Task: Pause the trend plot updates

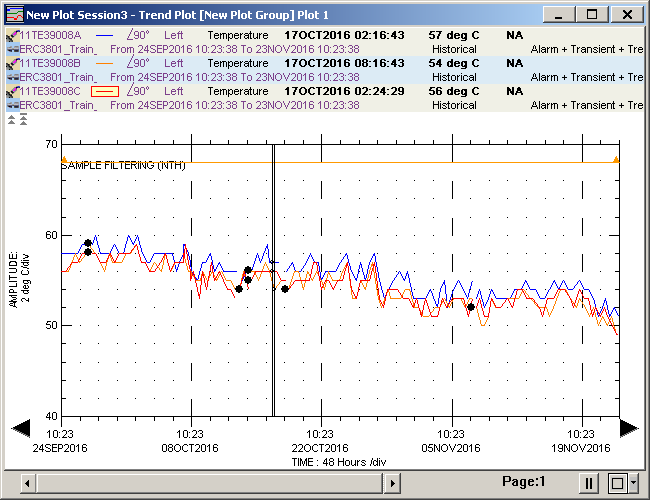Action: [x=589, y=483]
